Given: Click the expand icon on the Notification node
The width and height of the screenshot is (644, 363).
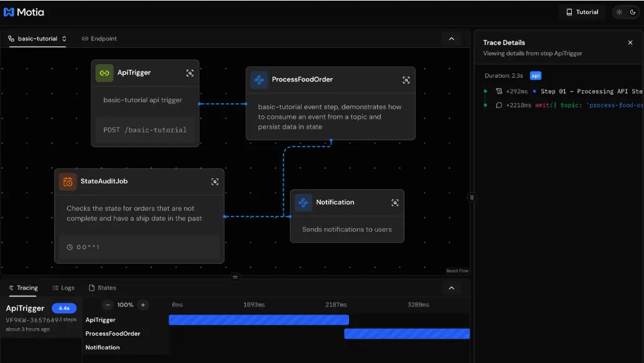Looking at the screenshot, I should pos(394,202).
